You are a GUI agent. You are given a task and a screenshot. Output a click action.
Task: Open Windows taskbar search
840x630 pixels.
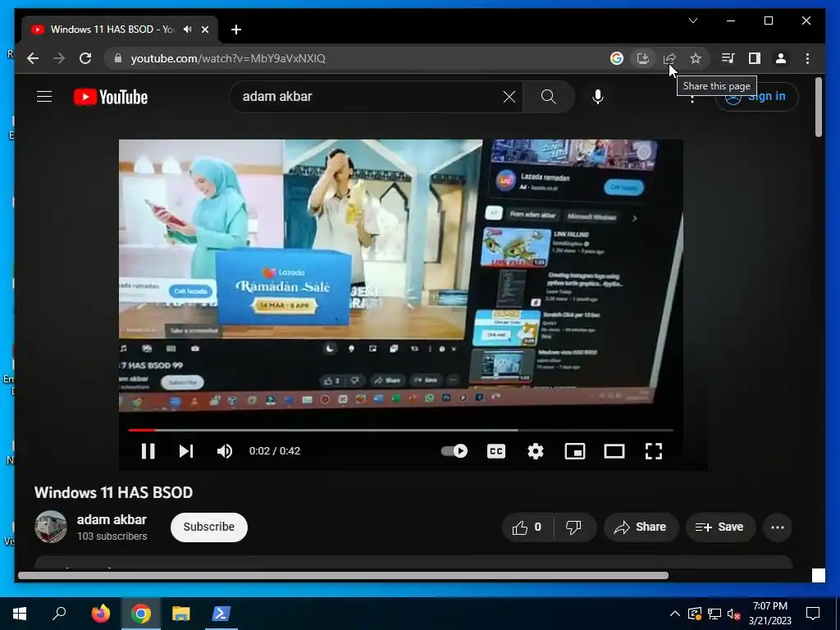click(59, 614)
